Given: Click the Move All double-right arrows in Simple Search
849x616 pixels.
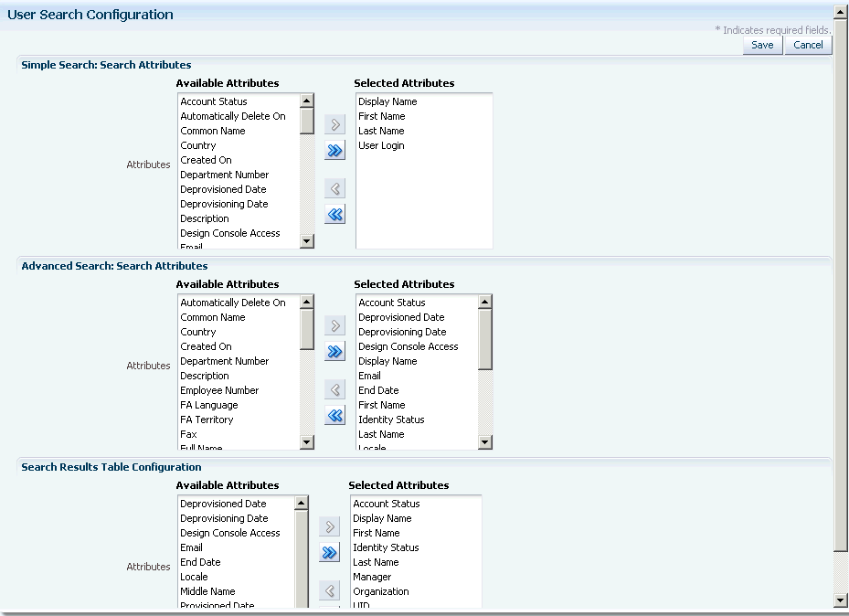Looking at the screenshot, I should click(x=334, y=151).
